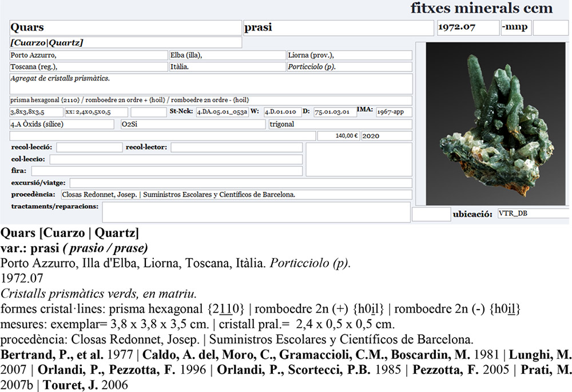Click the 'mesures: exemplar=' text line
The height and width of the screenshot is (392, 572).
[198, 324]
